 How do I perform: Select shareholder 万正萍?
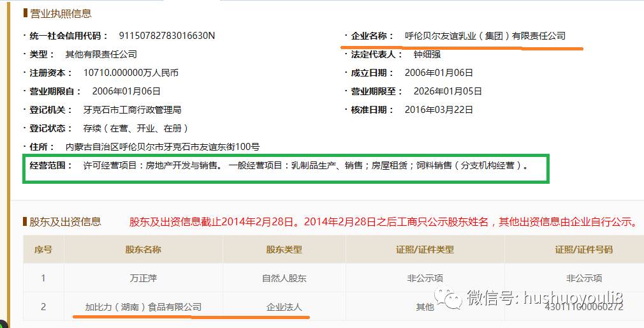(143, 278)
